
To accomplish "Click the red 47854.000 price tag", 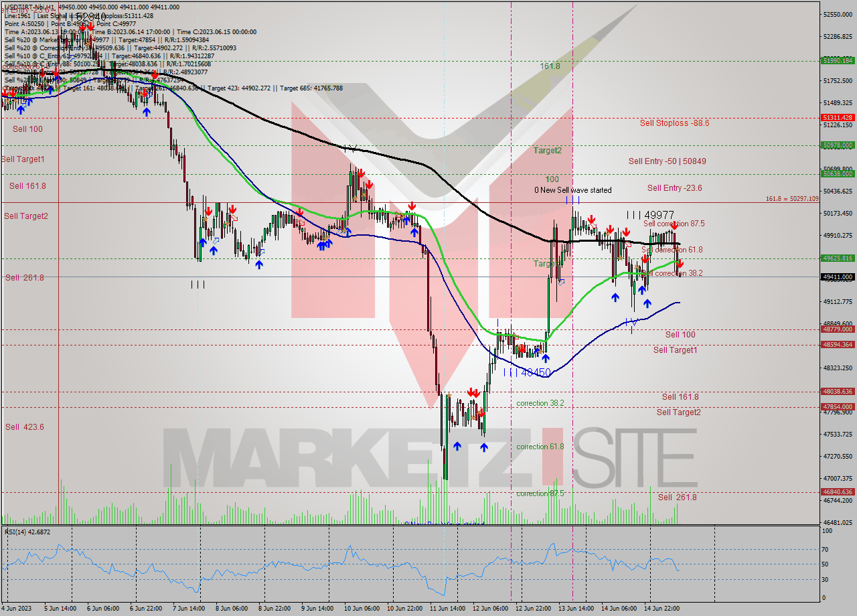I will 838,406.
